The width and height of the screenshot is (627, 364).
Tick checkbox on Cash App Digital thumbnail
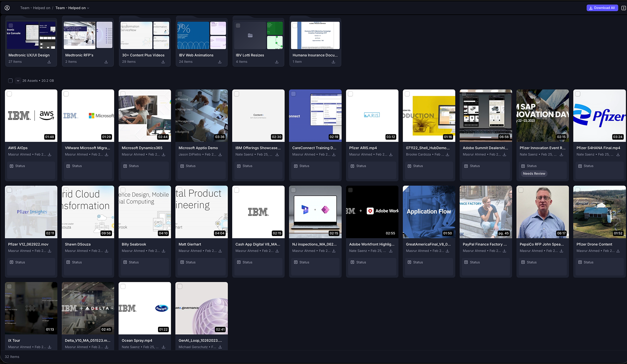[237, 190]
